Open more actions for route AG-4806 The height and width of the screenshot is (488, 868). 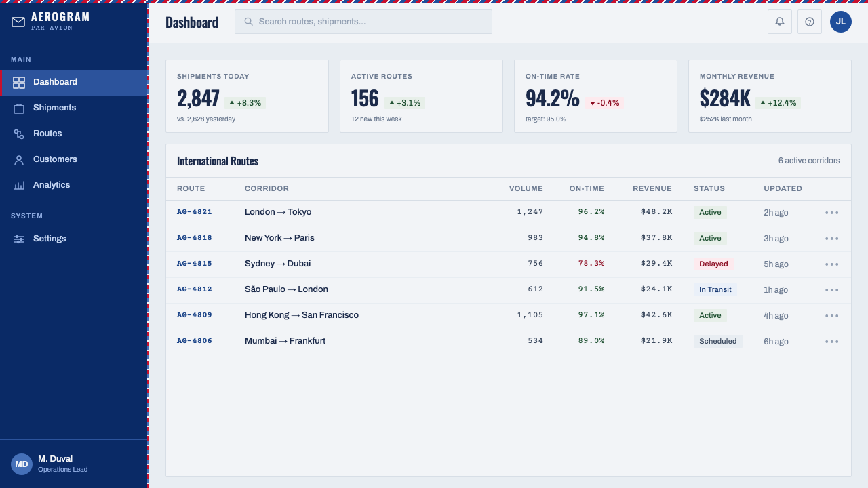tap(832, 342)
